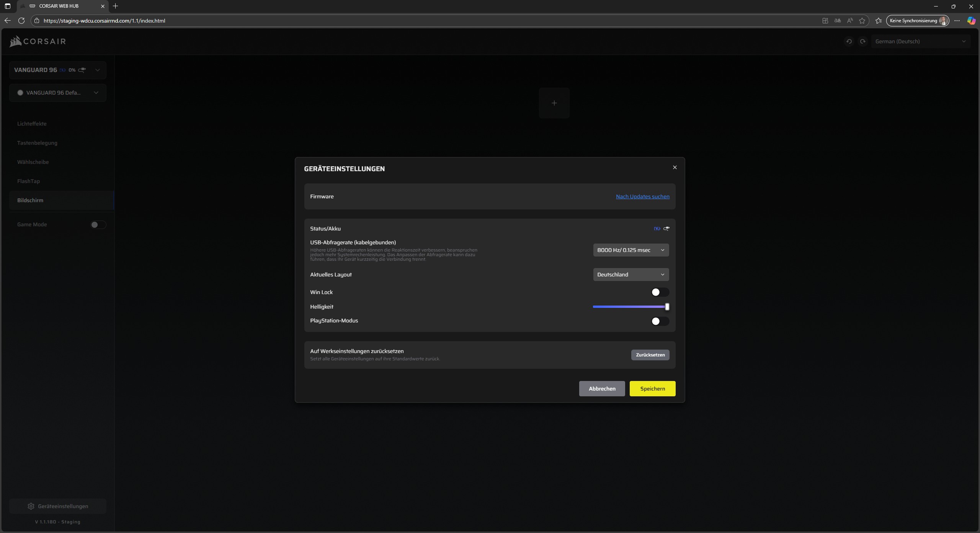Click the browser refresh icon
The image size is (980, 533).
click(21, 21)
